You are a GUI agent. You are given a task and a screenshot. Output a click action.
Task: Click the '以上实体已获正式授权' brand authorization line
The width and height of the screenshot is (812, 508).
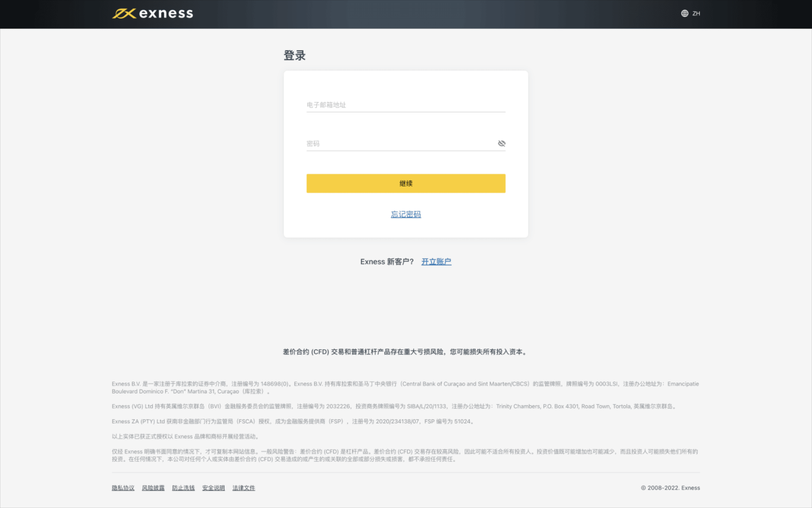[x=186, y=437]
